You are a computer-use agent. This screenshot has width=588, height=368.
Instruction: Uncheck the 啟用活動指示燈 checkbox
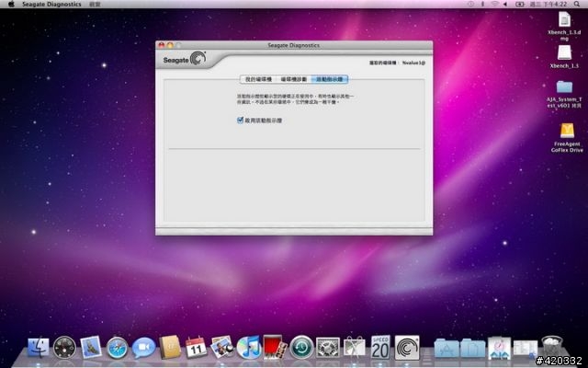coord(241,121)
